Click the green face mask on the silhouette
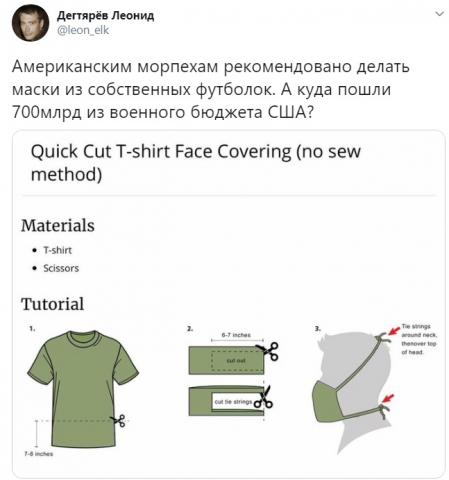Screen dimensions: 449x480 (x=326, y=401)
